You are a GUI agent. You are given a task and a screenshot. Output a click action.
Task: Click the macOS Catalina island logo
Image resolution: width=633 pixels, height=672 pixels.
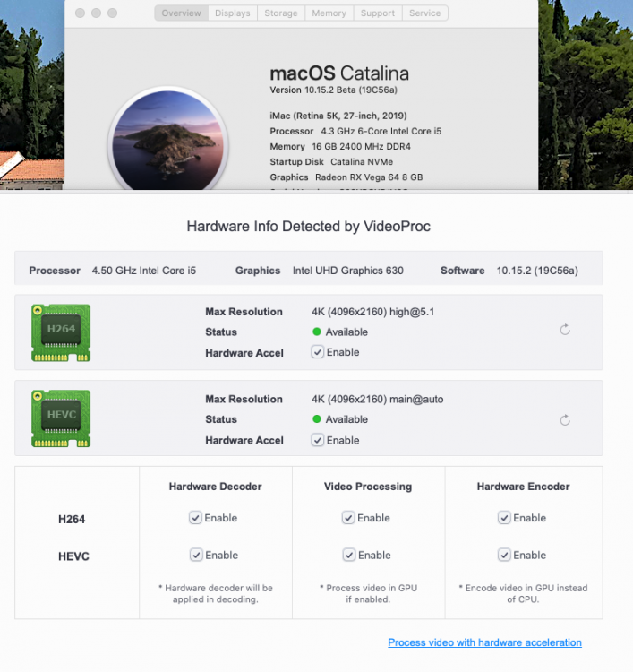pyautogui.click(x=168, y=139)
